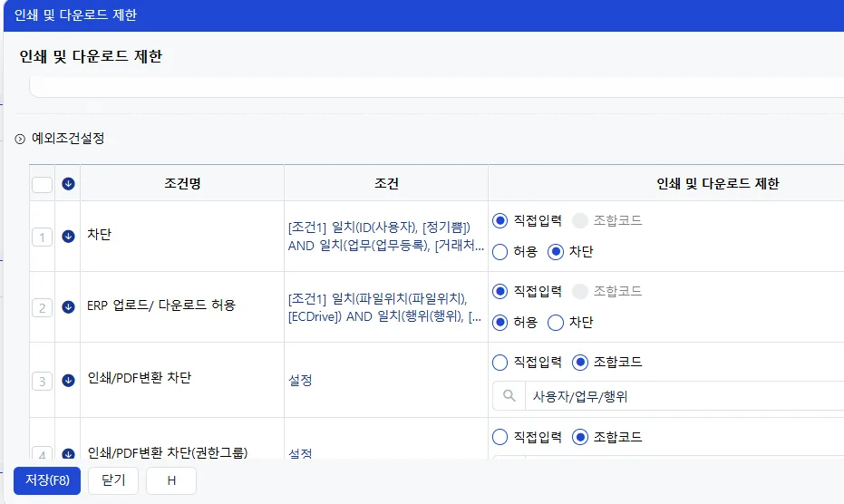Open the [조건1] condition link of the 차단 row
Screen dimensions: 844x504
tap(386, 237)
